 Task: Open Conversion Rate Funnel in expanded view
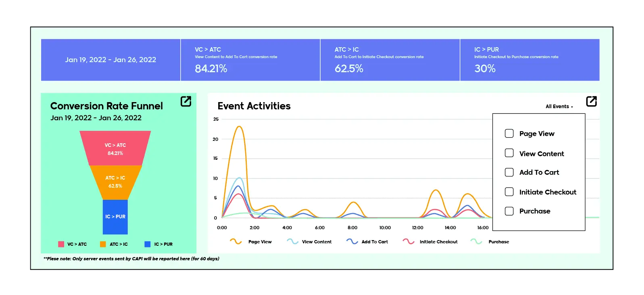[x=185, y=101]
